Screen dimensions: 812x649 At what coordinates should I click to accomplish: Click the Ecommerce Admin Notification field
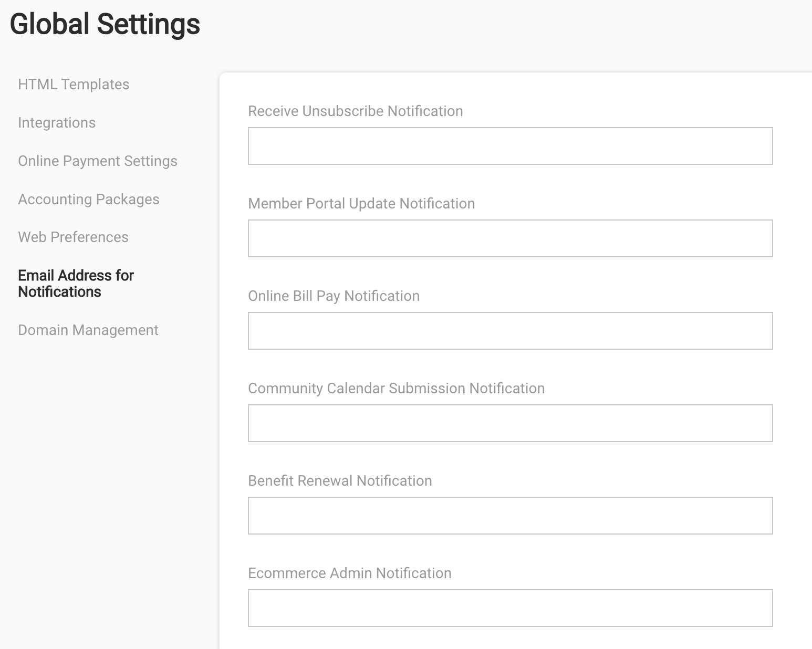511,608
